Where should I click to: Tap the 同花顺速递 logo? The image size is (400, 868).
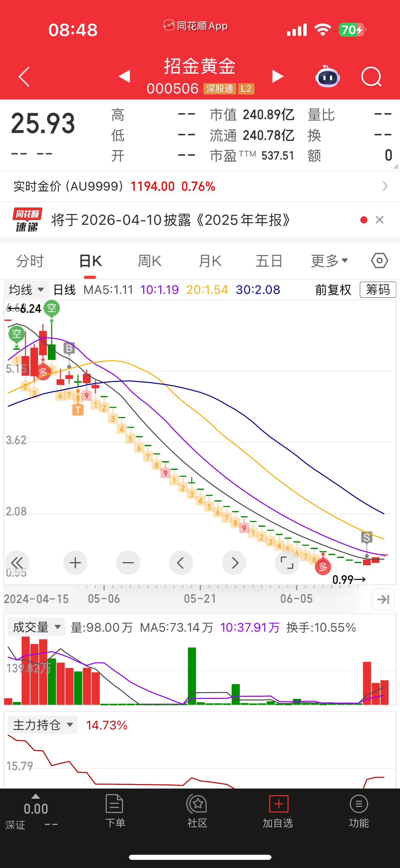(x=27, y=220)
